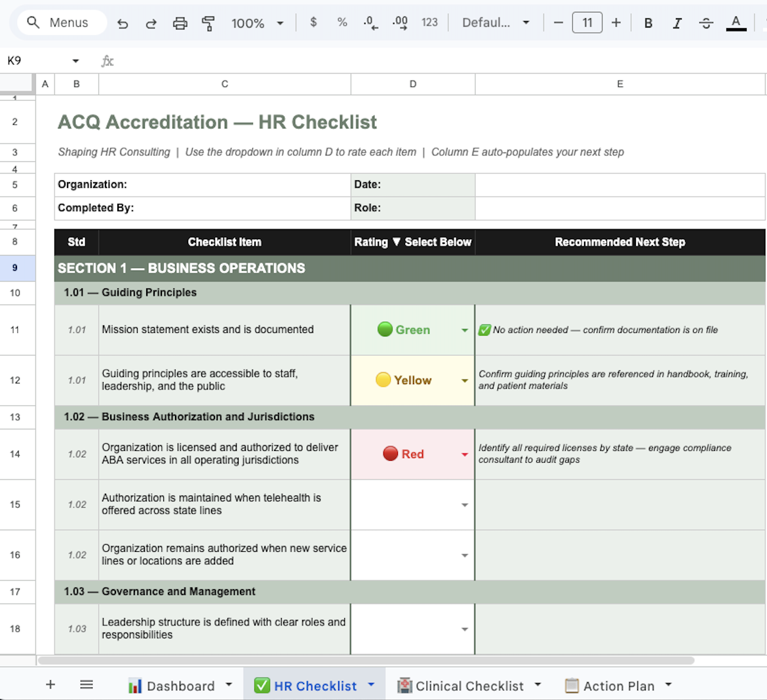Select column E header
The height and width of the screenshot is (700, 767).
click(x=619, y=84)
